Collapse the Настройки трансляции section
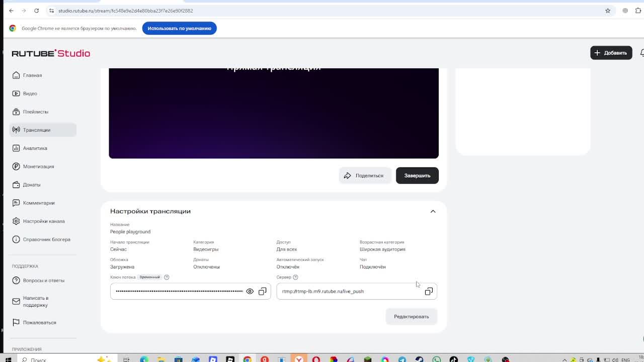Viewport: 644px width, 362px height. coord(433,211)
